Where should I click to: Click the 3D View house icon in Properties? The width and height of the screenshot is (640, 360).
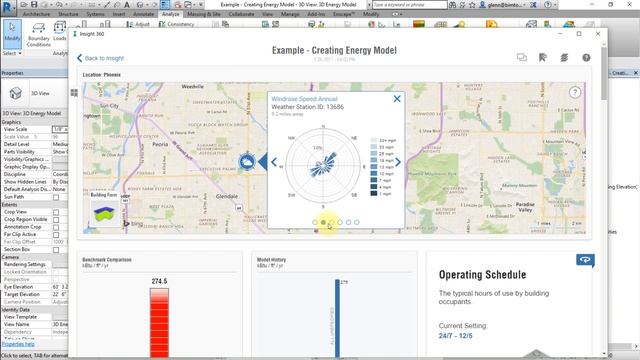(16, 93)
